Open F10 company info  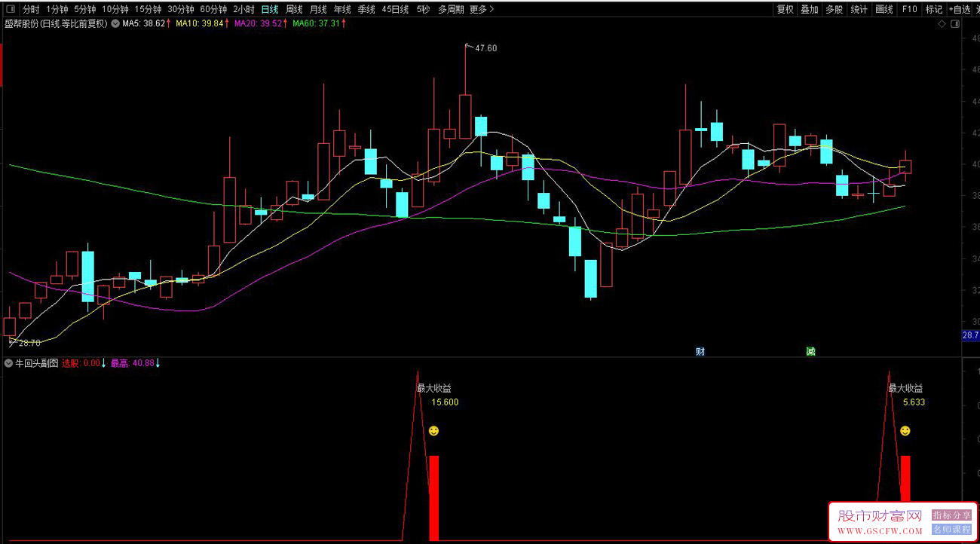point(909,10)
